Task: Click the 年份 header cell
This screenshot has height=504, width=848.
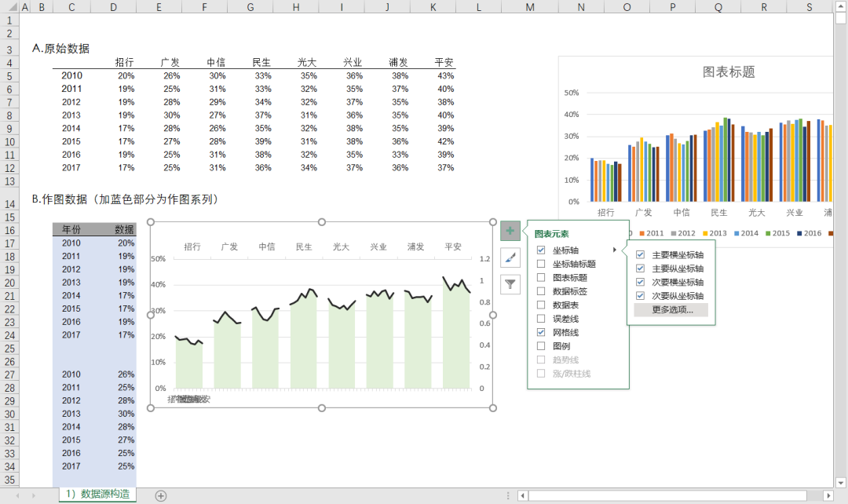Action: tap(71, 230)
